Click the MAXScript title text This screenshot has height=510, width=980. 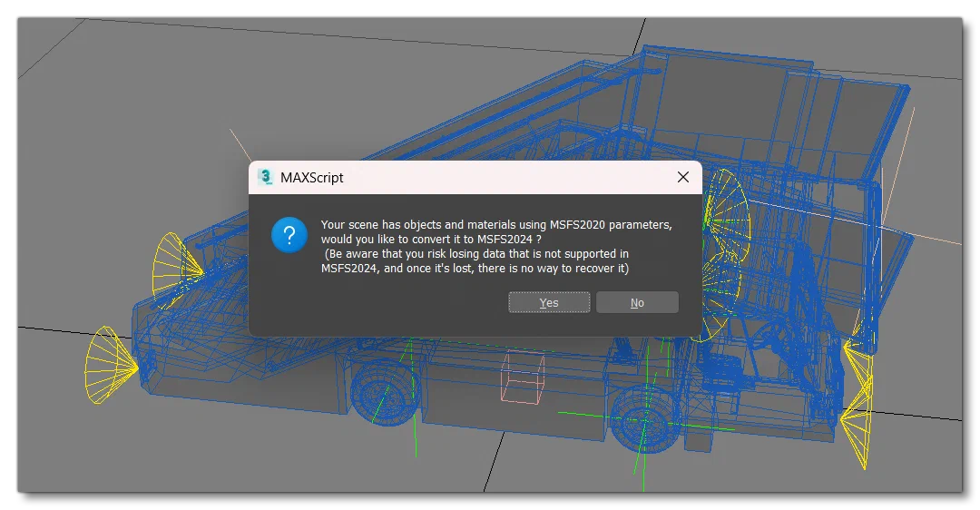click(312, 178)
